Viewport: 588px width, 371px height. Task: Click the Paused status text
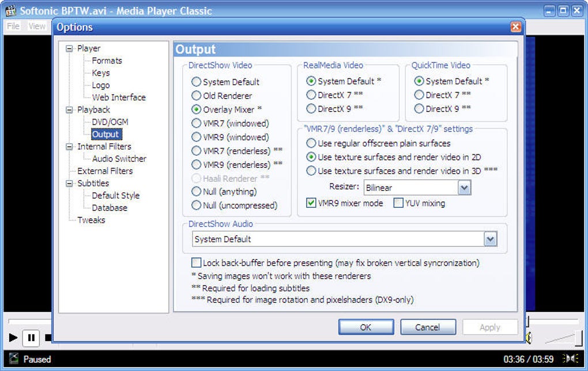pyautogui.click(x=37, y=359)
